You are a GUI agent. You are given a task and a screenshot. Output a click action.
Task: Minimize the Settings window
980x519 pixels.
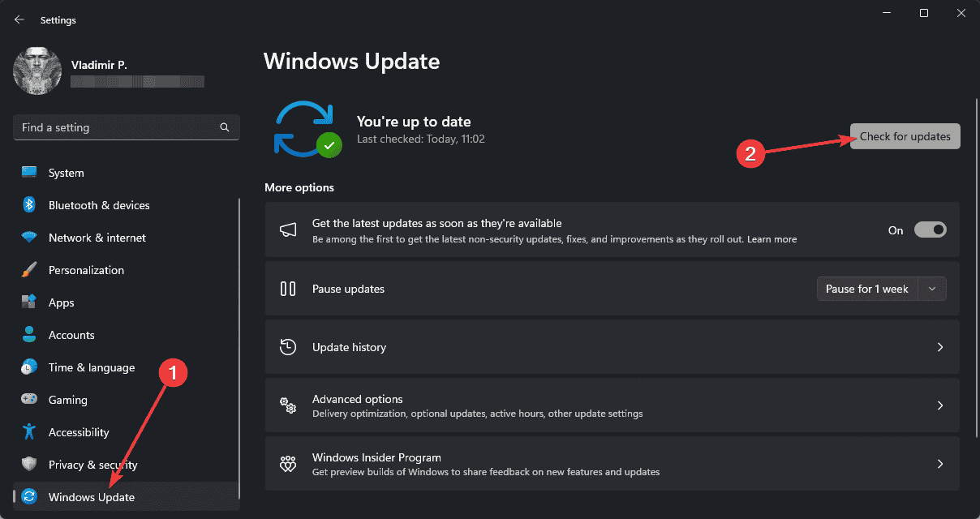[887, 13]
